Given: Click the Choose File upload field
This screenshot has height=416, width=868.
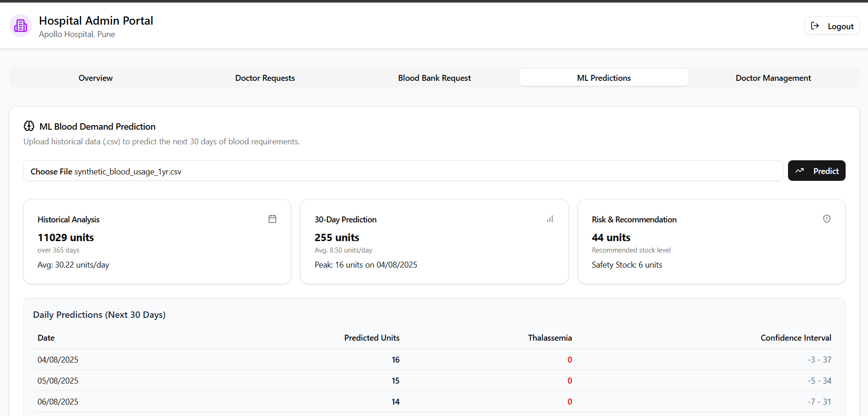Looking at the screenshot, I should point(403,171).
